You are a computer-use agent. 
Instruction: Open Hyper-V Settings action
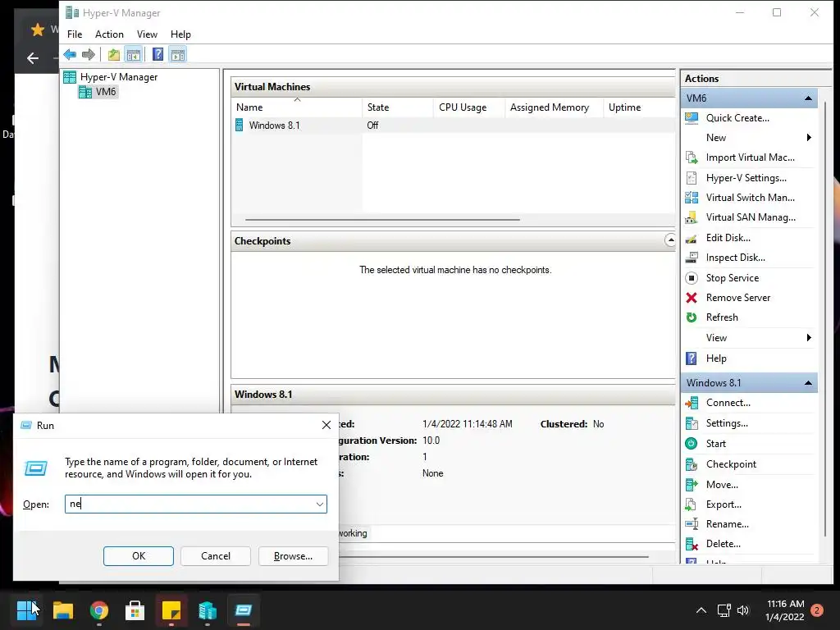pyautogui.click(x=746, y=178)
